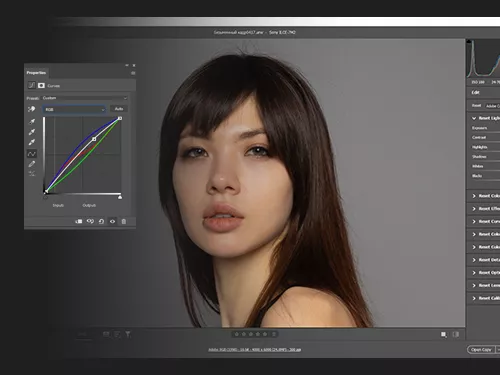Click the white input slider under curve

120,197
